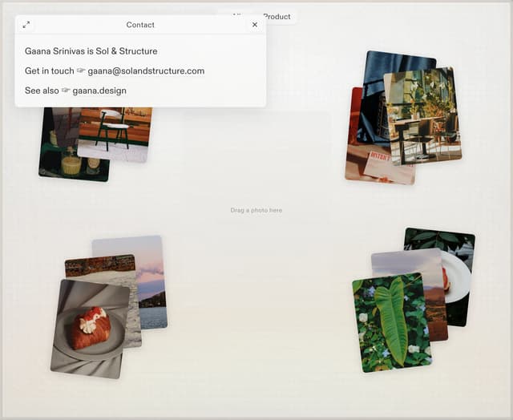The width and height of the screenshot is (513, 420).
Task: Expand the Contact panel with arrows icon
Action: pos(26,25)
